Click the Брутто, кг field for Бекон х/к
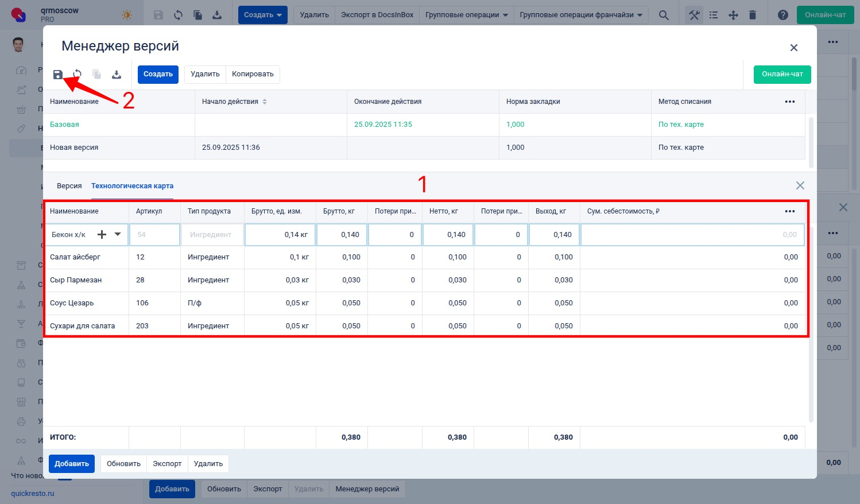860x504 pixels. (342, 234)
